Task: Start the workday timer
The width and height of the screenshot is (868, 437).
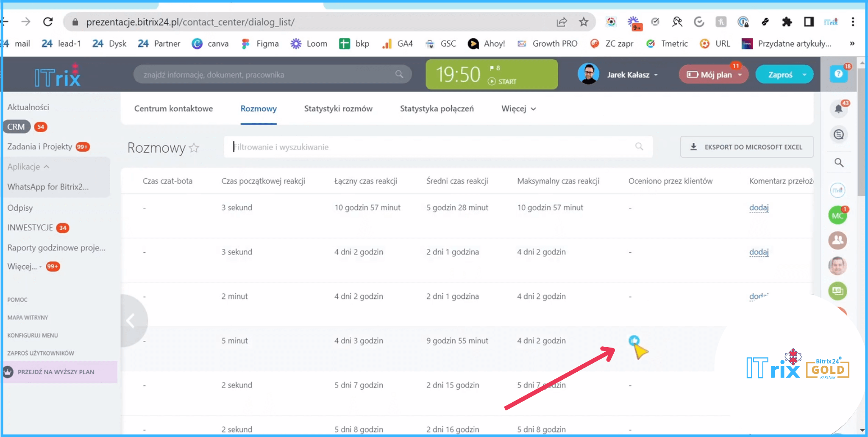Action: (x=502, y=81)
